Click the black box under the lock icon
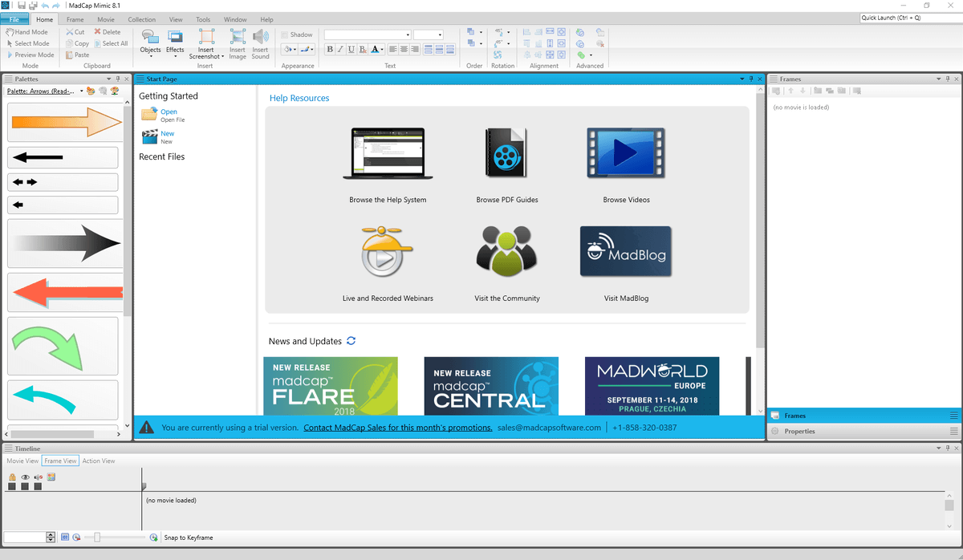 (x=12, y=486)
